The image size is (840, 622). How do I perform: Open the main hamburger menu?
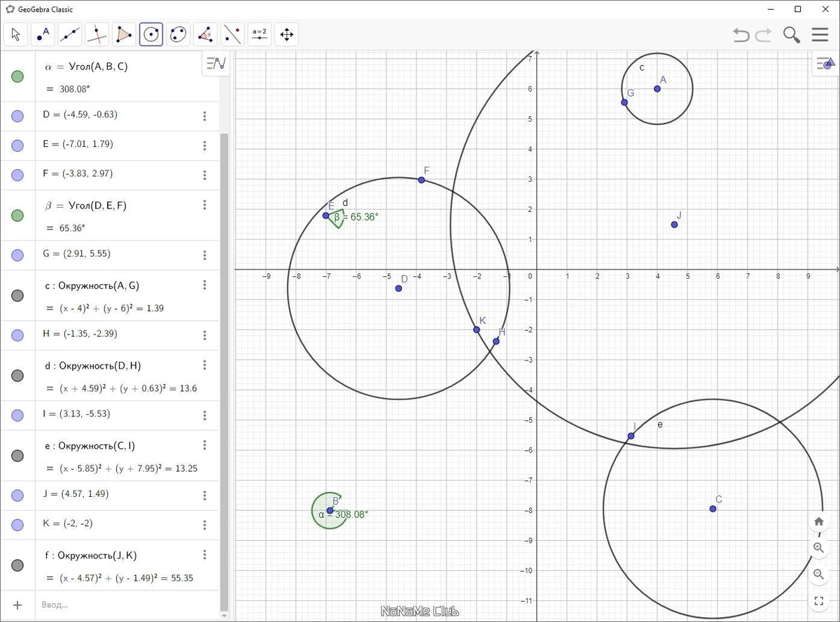(x=820, y=35)
